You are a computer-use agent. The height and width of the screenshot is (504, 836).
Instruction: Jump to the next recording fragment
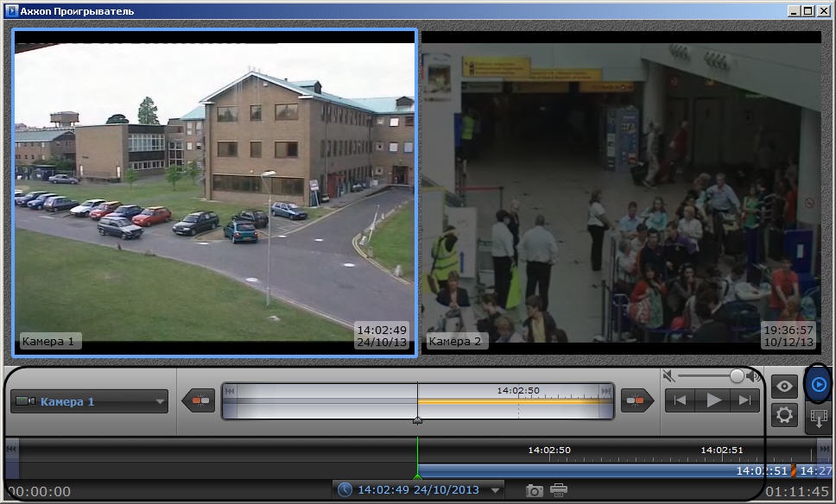pyautogui.click(x=636, y=400)
